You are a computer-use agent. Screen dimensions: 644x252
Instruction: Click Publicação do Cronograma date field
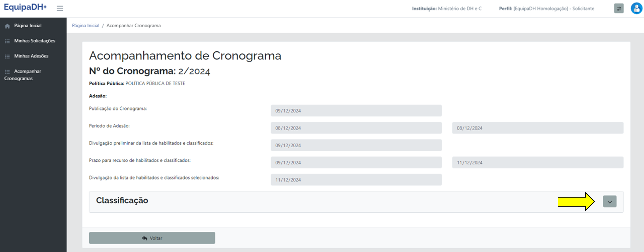click(356, 111)
